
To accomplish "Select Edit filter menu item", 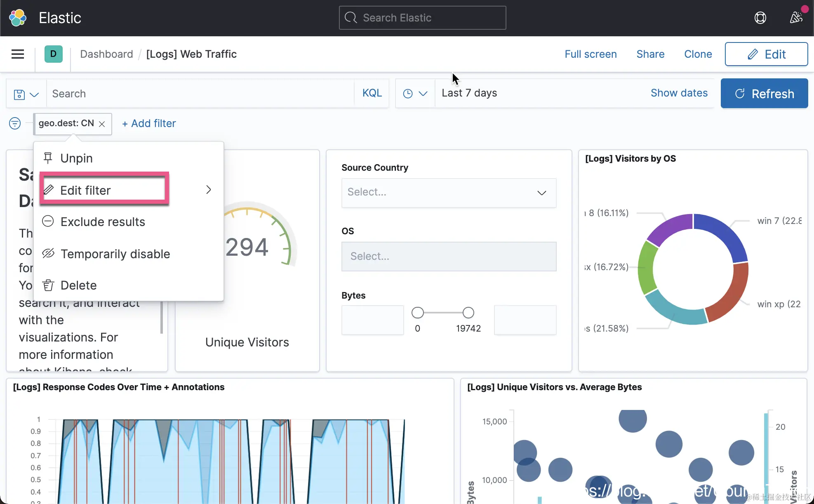I will [x=85, y=190].
